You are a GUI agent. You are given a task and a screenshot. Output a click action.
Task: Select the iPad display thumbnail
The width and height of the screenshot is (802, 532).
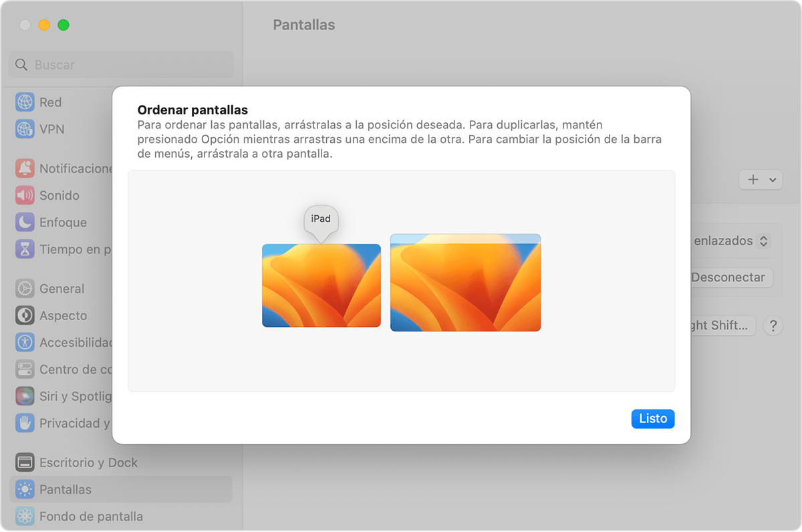click(x=321, y=285)
